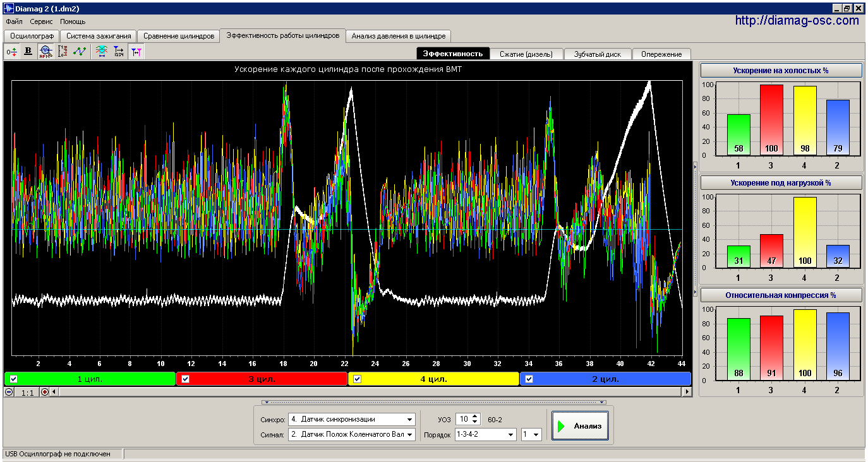Open the Помощь menu
This screenshot has width=868, height=462.
pyautogui.click(x=73, y=21)
